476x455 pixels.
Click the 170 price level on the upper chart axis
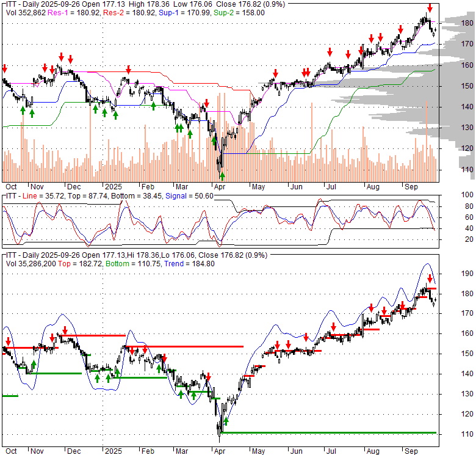(467, 44)
